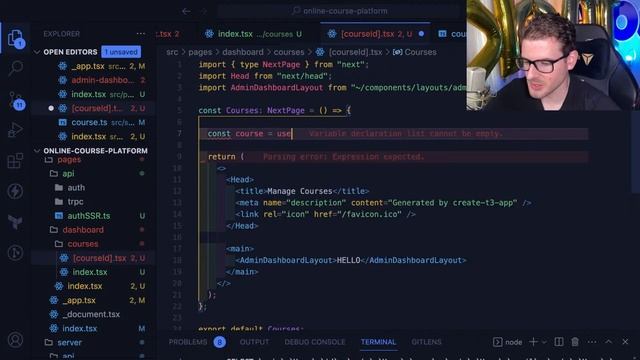The height and width of the screenshot is (360, 640).
Task: Open terminal panel more actions ellipsis
Action: point(592,342)
